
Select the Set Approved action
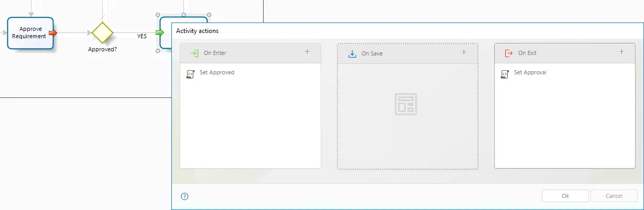coord(217,73)
